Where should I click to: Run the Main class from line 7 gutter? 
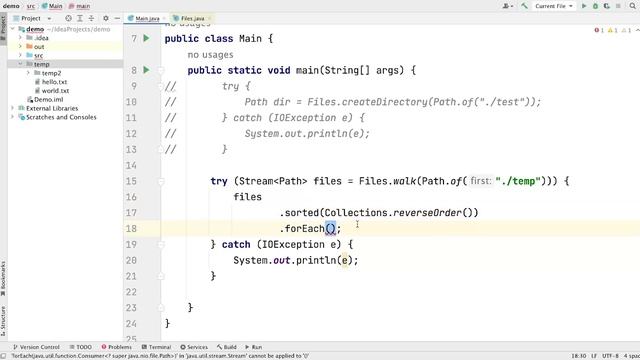[x=147, y=38]
